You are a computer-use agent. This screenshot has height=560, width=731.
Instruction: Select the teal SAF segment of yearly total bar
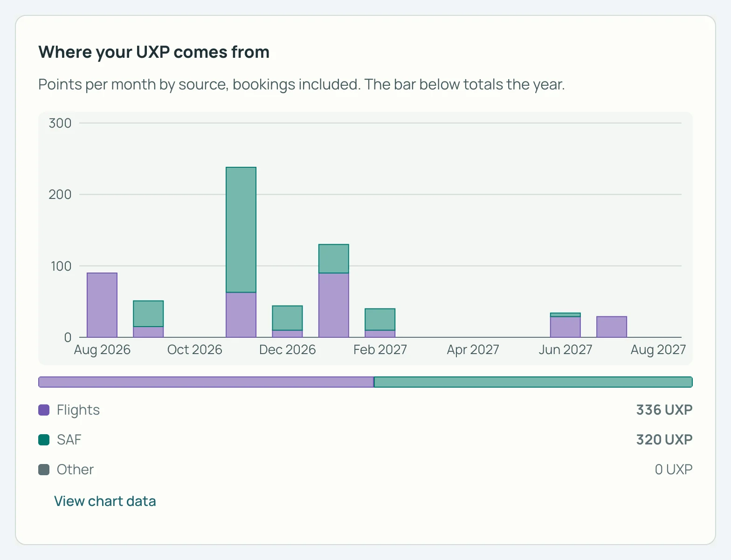click(533, 382)
